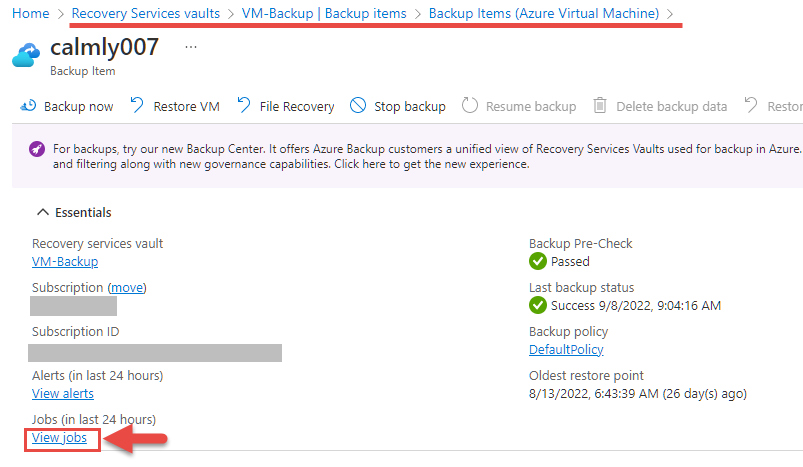
Task: Click the Resume backup refresh icon
Action: tap(470, 105)
